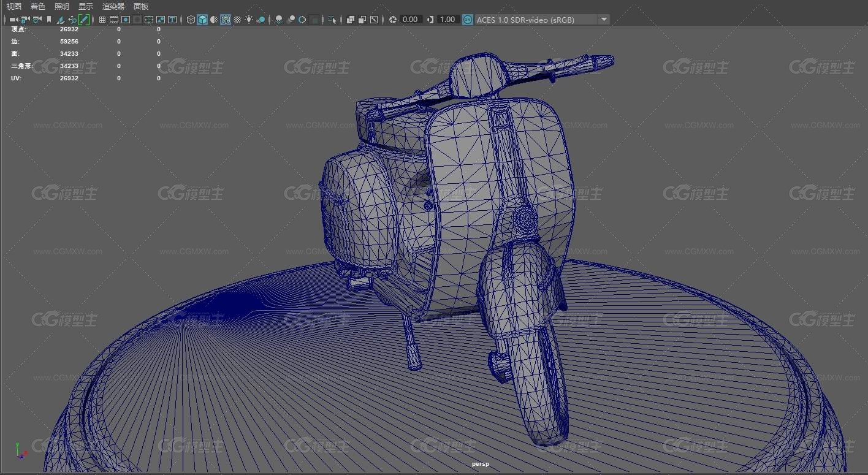Open the 面板 menu
Screen dimensions: 868x475
tap(141, 6)
